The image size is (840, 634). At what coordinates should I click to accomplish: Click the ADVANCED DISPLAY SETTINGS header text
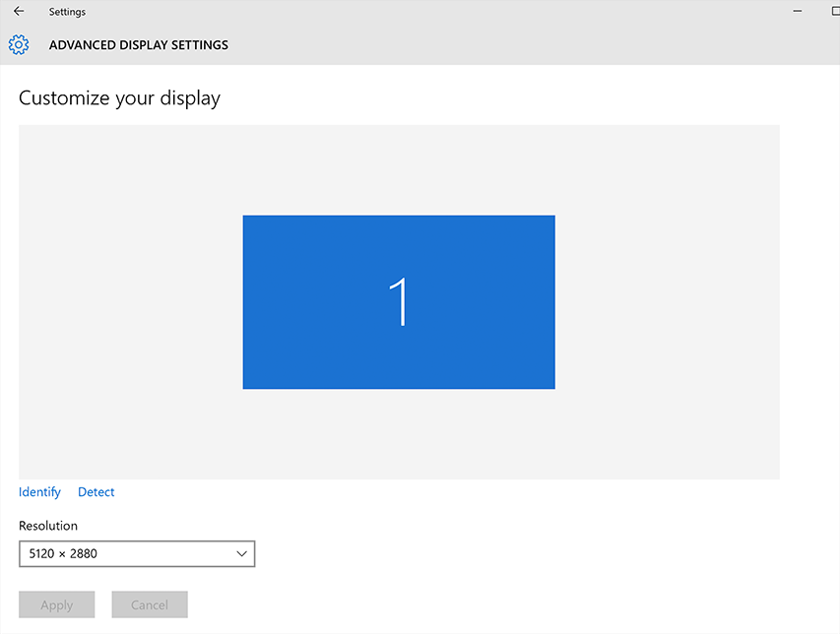(139, 45)
